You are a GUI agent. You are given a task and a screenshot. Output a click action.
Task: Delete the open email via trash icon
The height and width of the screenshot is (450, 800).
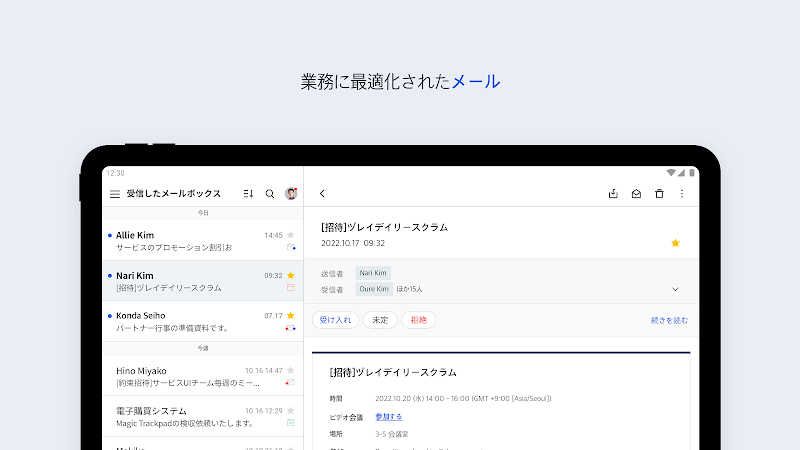tap(659, 194)
